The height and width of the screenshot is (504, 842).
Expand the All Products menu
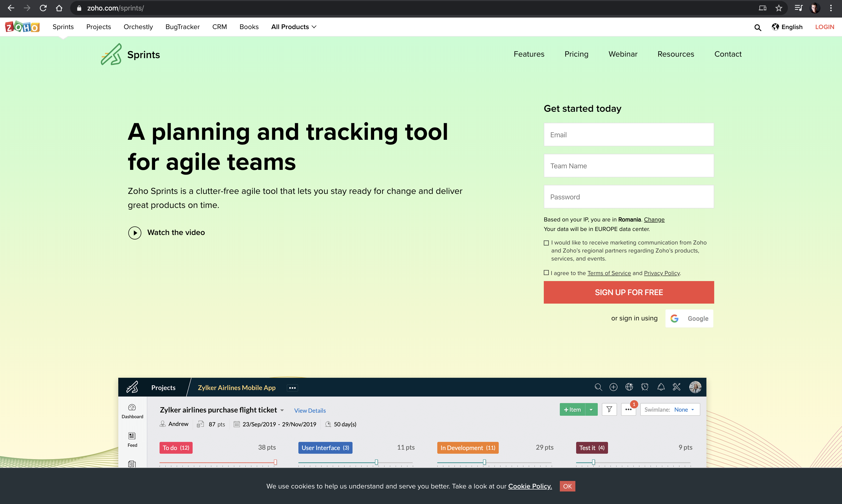coord(293,27)
